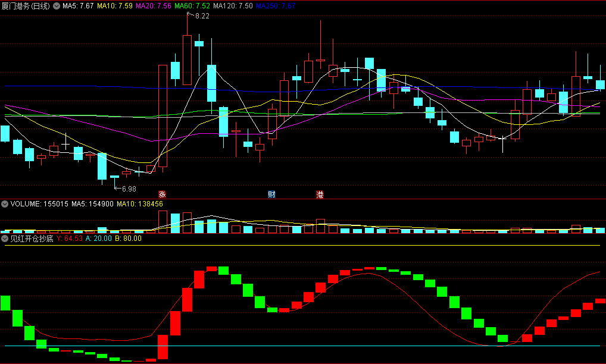Select the 厦门港务(日线) chart title
606x364 pixels.
(x=26, y=6)
